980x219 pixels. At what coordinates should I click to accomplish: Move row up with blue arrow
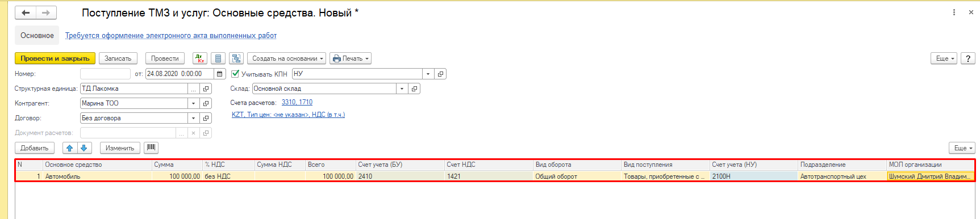tap(69, 148)
